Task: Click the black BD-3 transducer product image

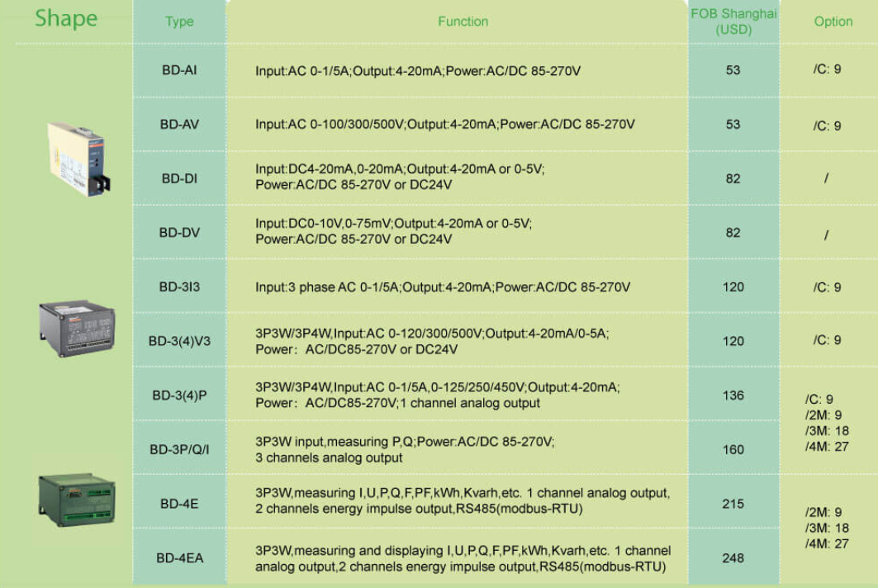Action: coord(78,328)
